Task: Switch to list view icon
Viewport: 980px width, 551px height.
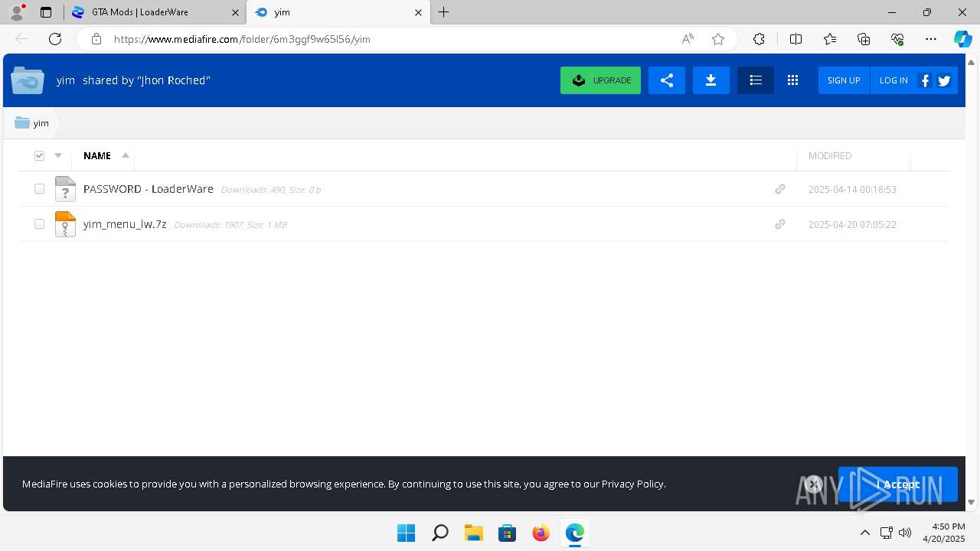Action: point(756,80)
